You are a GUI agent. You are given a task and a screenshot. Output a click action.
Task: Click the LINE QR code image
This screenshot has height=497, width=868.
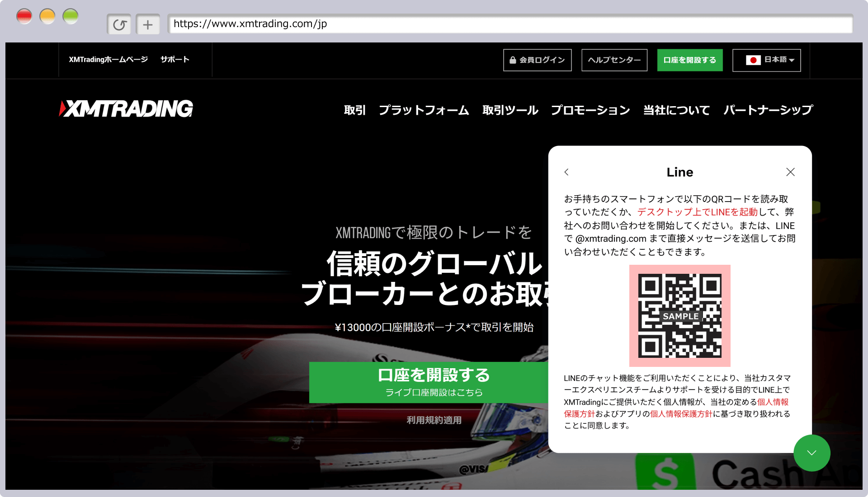(x=680, y=316)
